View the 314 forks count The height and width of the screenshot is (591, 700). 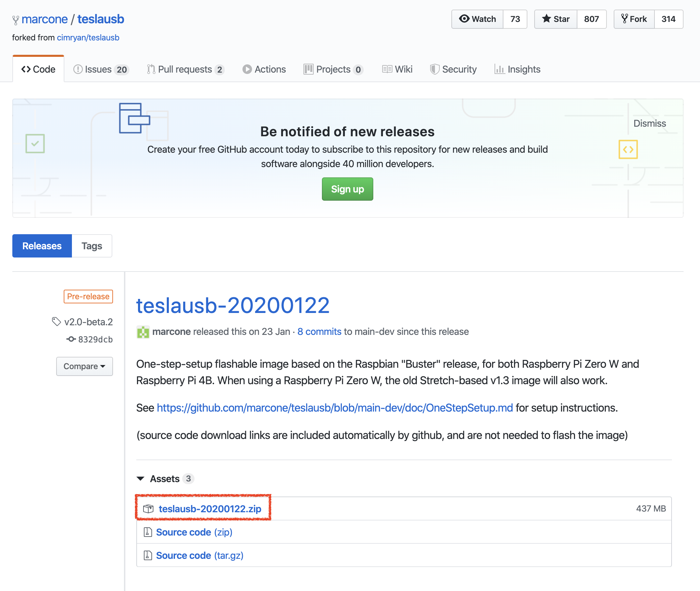point(668,19)
